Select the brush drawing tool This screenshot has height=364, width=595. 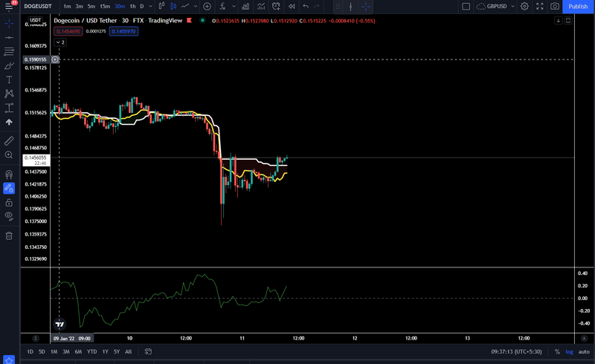point(9,65)
